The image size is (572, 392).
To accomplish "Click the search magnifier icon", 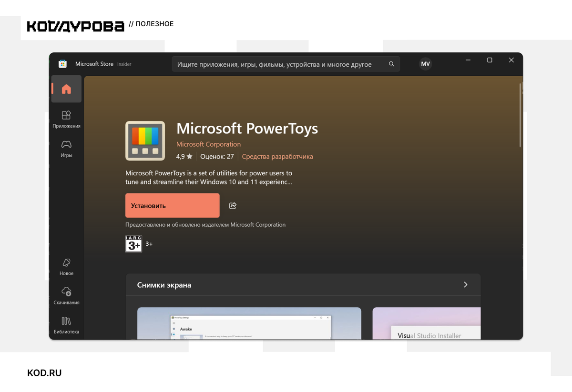I will pyautogui.click(x=391, y=64).
